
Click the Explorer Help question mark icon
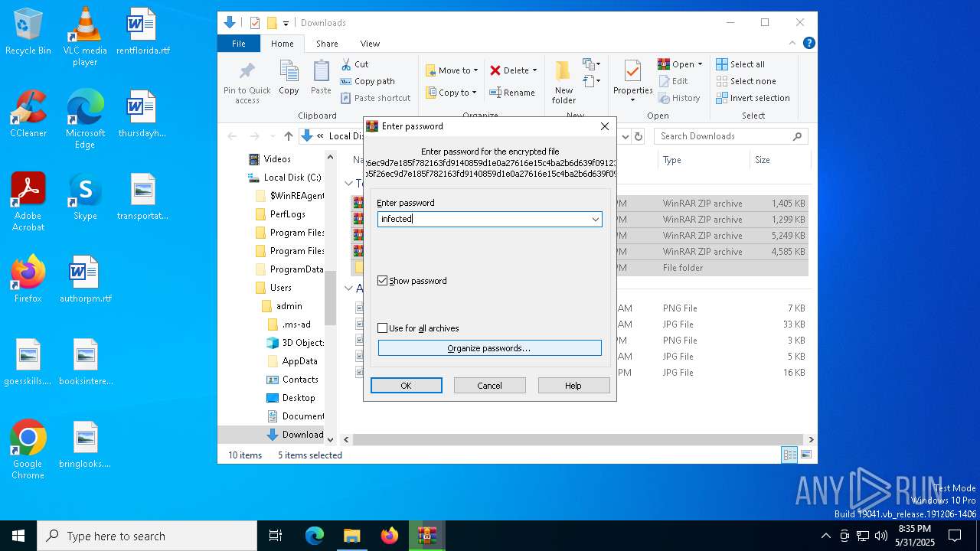click(x=808, y=43)
